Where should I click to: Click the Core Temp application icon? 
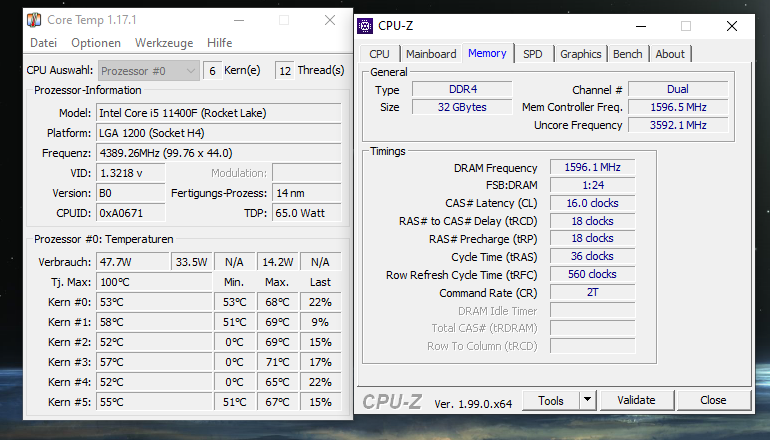click(34, 20)
